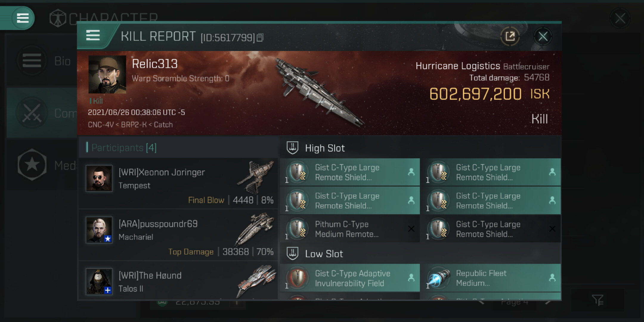Image resolution: width=644 pixels, height=322 pixels.
Task: Close the kill report window
Action: (x=543, y=36)
